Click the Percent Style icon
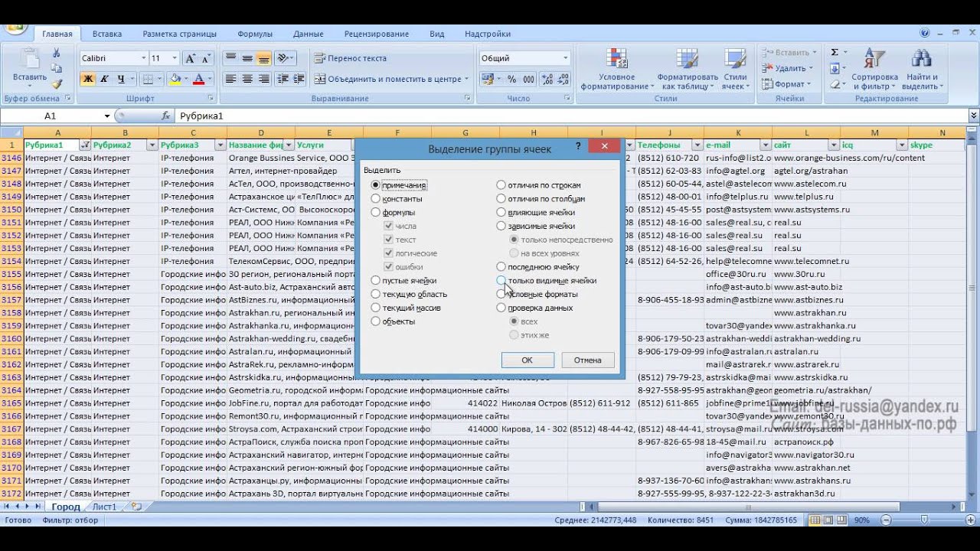Image resolution: width=980 pixels, height=551 pixels. (511, 79)
